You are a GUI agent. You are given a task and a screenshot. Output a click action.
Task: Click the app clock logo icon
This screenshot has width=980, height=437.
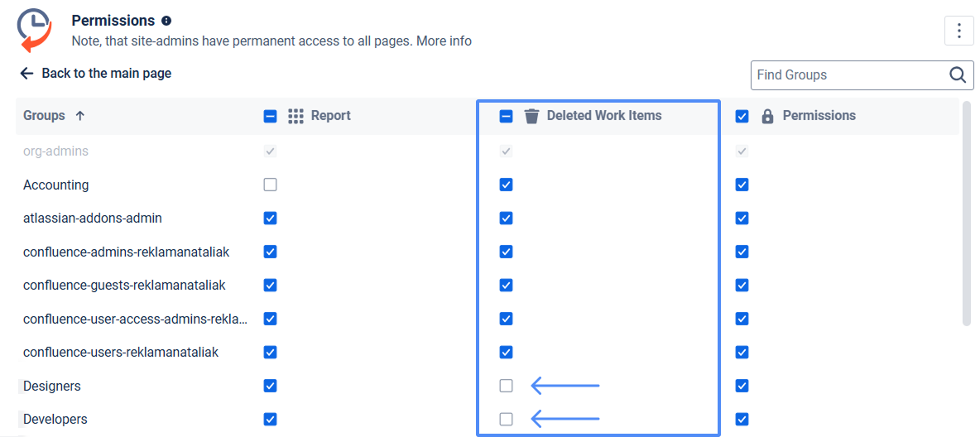[x=35, y=30]
